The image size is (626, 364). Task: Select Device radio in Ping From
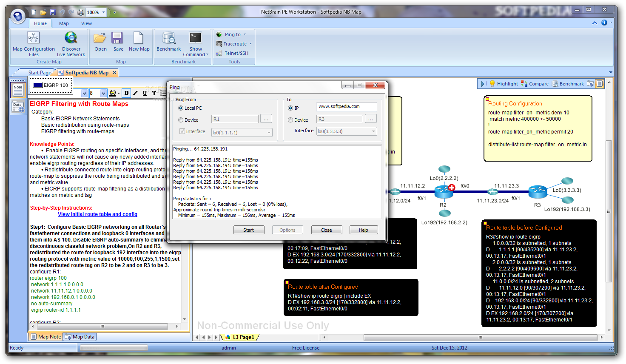tap(181, 120)
